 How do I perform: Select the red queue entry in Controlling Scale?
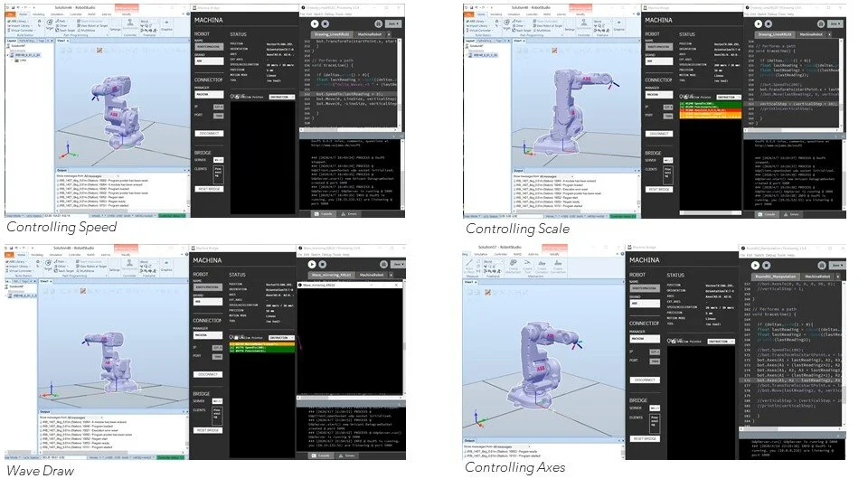[711, 110]
